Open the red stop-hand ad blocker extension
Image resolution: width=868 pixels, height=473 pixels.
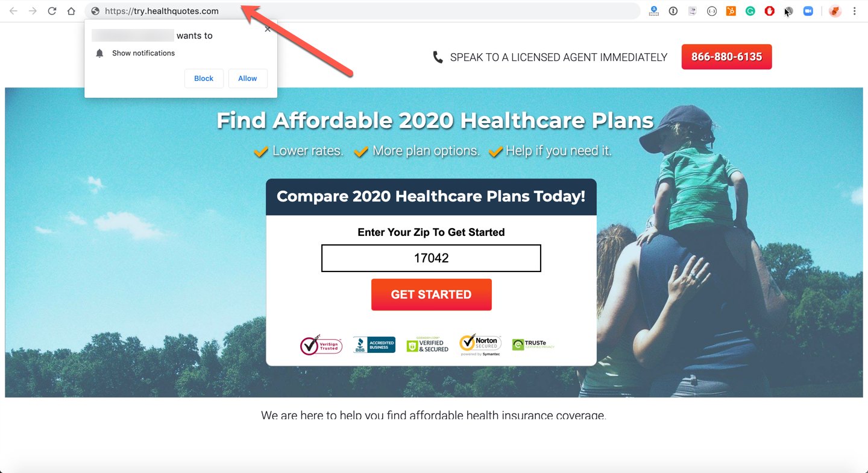click(x=769, y=11)
